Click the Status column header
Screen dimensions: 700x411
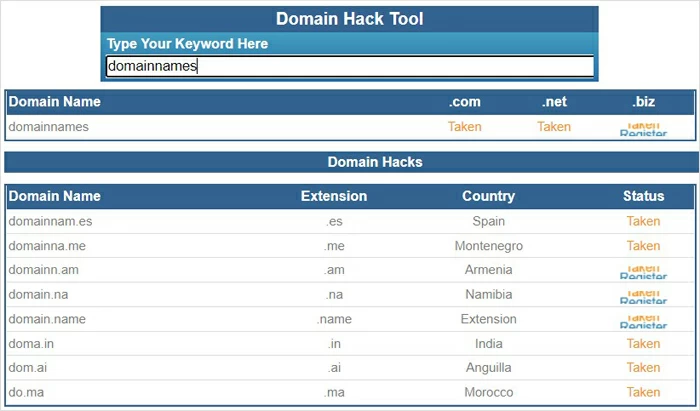643,196
